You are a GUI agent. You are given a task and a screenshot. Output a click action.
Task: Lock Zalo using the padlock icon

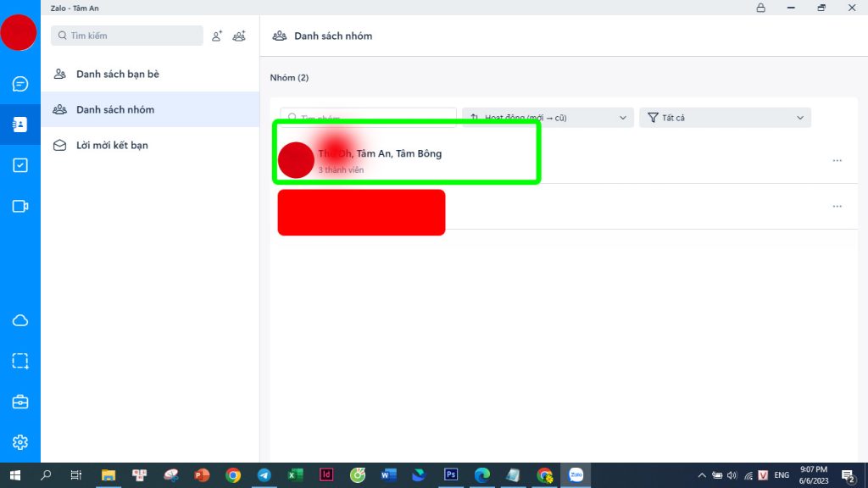tap(761, 8)
